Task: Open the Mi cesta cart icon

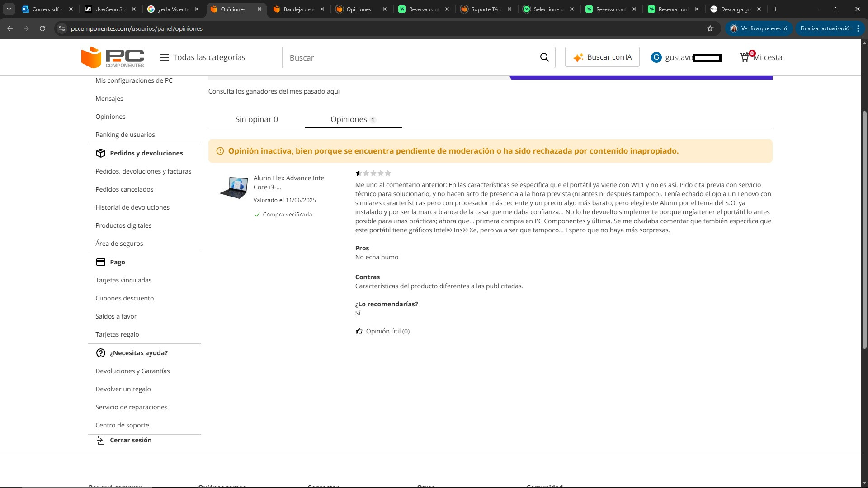Action: pos(745,57)
